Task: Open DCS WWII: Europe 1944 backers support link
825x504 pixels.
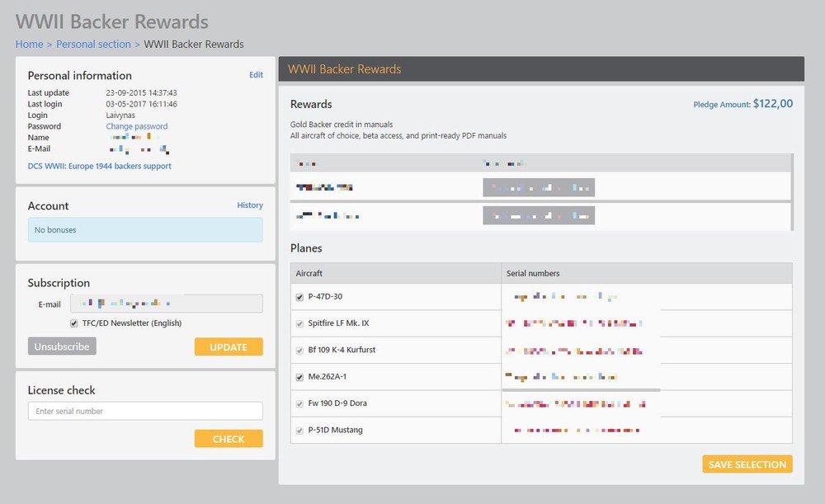Action: tap(100, 166)
